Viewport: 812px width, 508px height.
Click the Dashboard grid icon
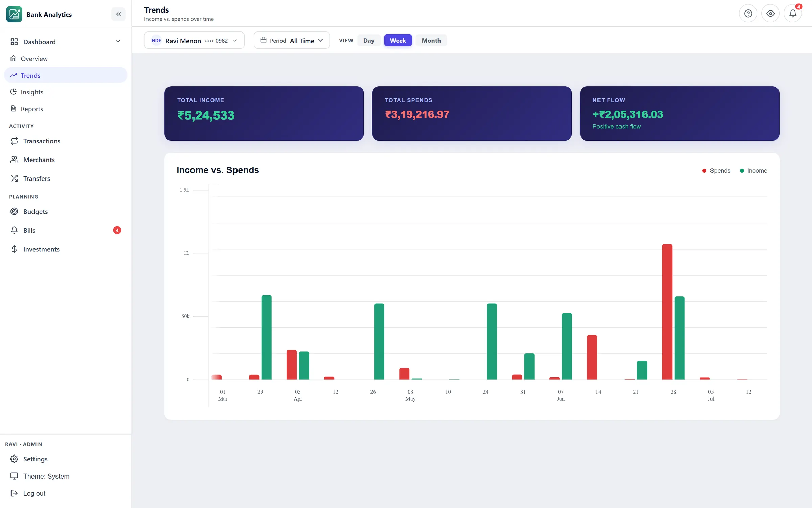pyautogui.click(x=14, y=42)
